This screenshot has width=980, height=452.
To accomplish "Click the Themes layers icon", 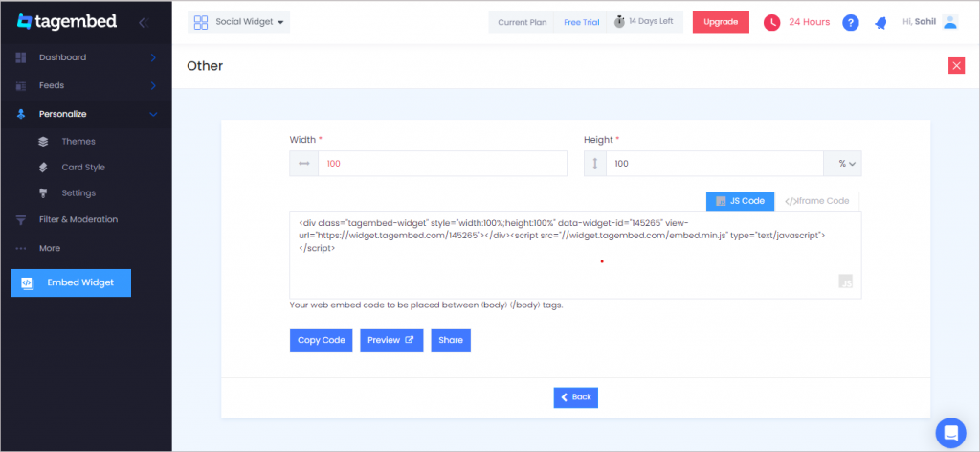I will 43,142.
